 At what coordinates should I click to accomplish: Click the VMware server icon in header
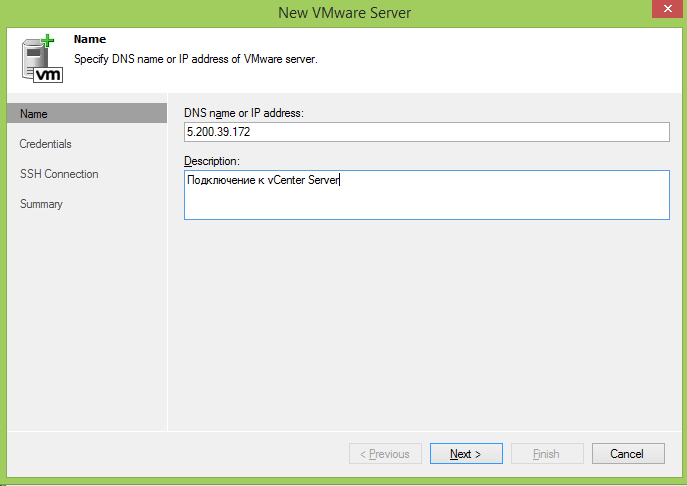click(x=41, y=62)
